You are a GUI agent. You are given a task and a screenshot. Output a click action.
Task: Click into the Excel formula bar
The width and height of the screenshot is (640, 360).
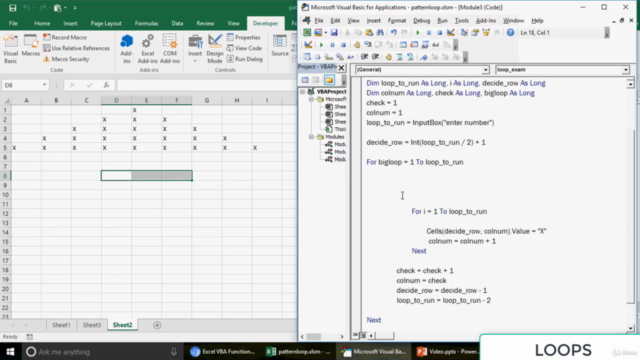click(x=206, y=85)
